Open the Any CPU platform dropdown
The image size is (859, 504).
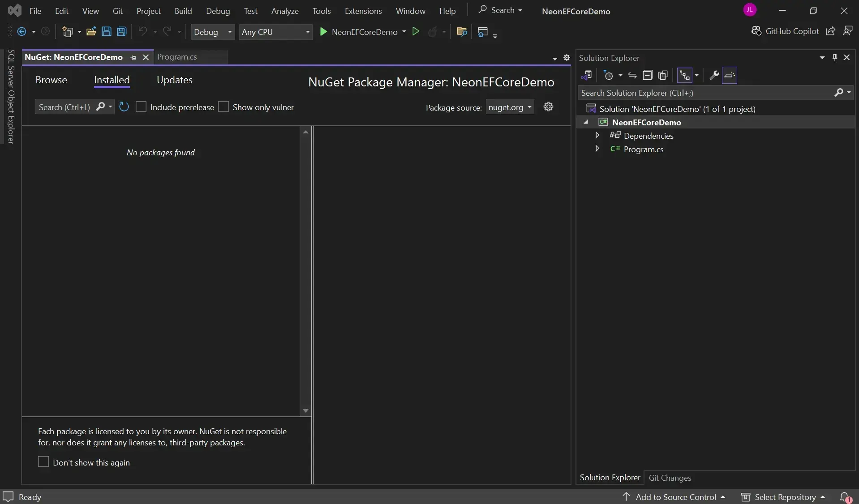pyautogui.click(x=275, y=32)
